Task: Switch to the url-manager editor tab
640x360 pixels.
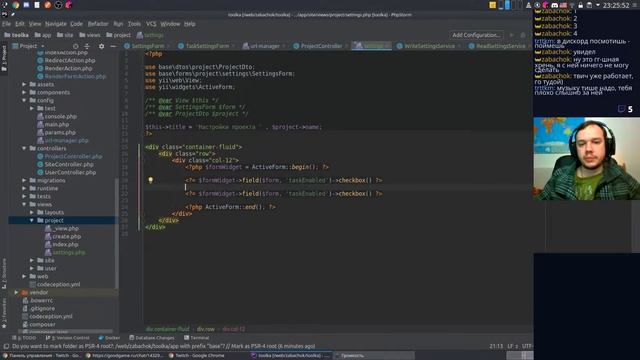Action: (264, 46)
